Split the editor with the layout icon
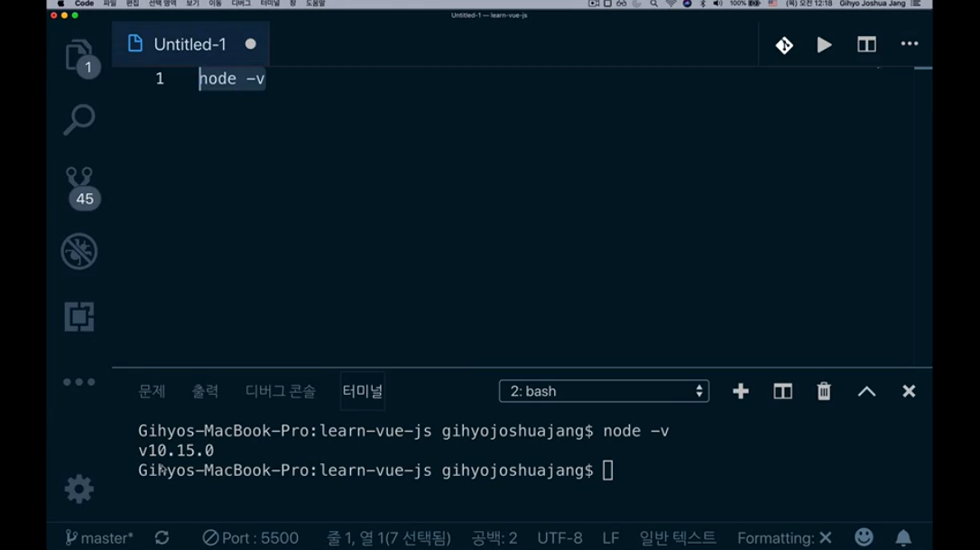980x550 pixels. pos(866,44)
